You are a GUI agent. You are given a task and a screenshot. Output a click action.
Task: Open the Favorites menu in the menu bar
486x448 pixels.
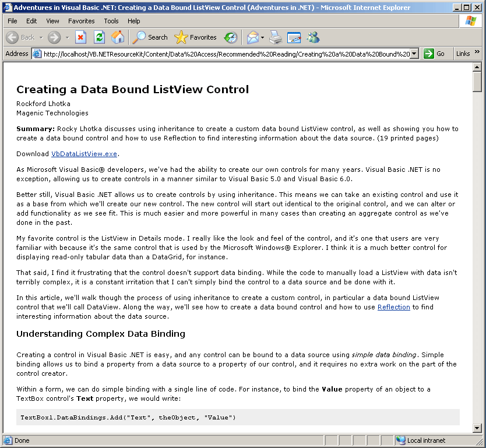pyautogui.click(x=81, y=21)
